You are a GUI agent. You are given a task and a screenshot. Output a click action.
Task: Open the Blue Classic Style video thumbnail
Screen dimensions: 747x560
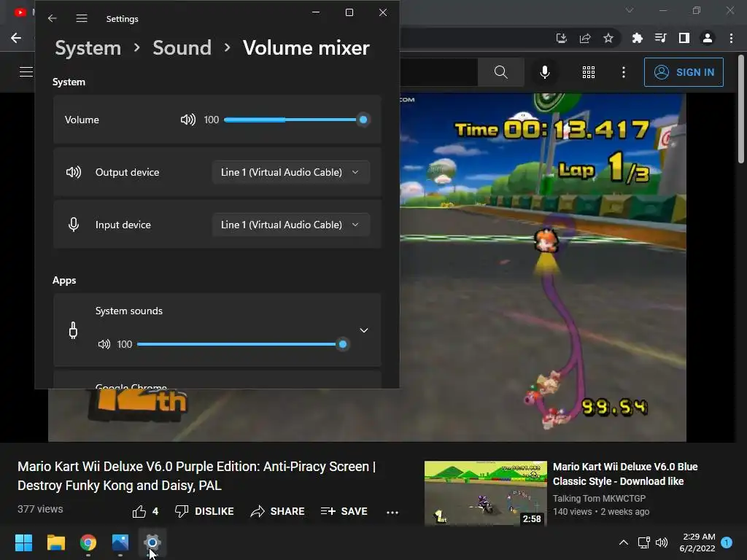point(485,493)
